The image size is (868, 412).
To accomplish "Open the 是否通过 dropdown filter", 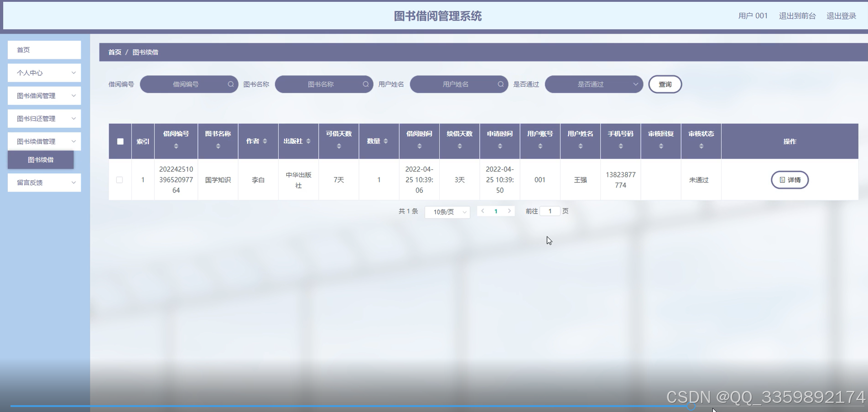I will 593,84.
